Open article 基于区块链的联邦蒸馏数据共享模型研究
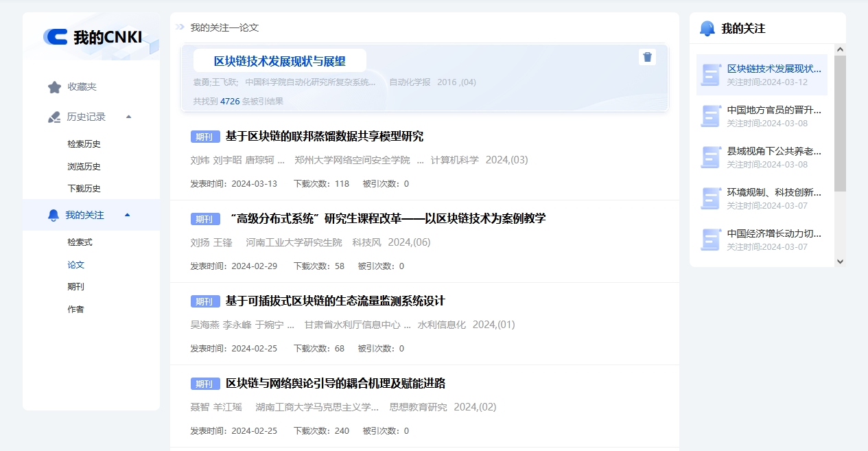This screenshot has width=868, height=451. [x=324, y=137]
